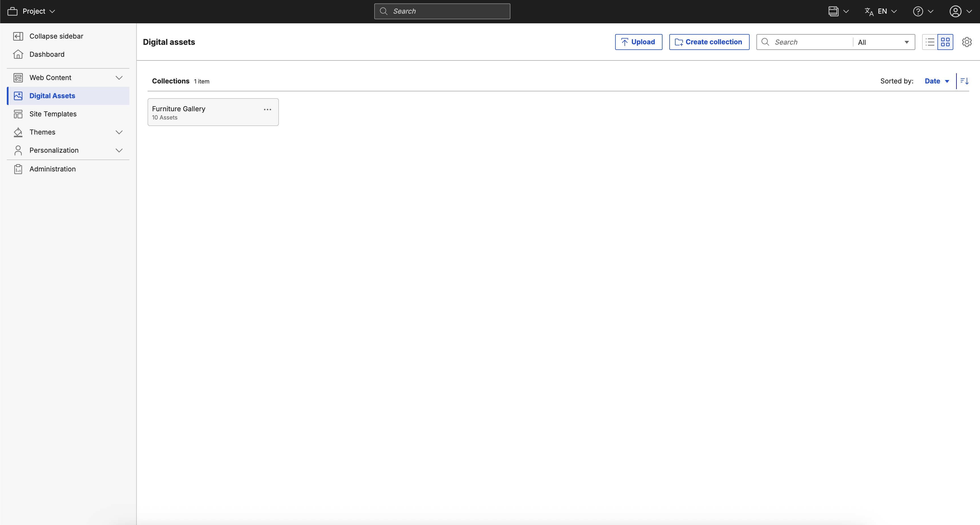Open the Furniture Gallery collection card

(198, 112)
